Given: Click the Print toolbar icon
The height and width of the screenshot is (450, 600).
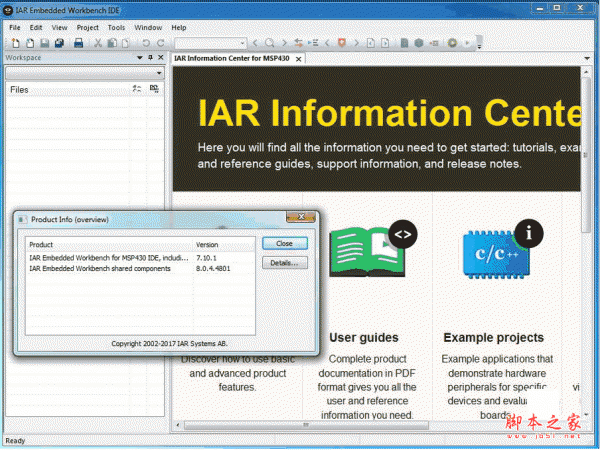Looking at the screenshot, I should coord(78,43).
